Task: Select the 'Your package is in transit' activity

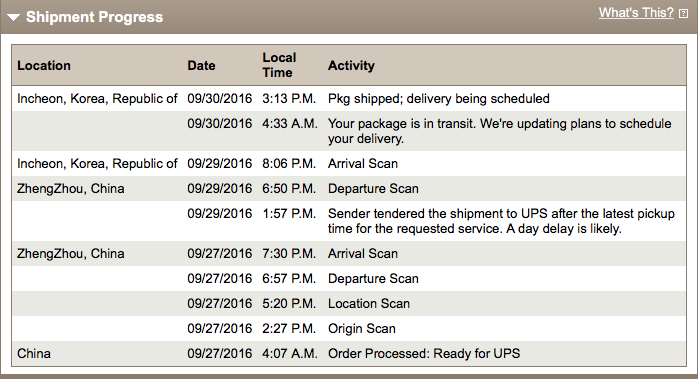Action: point(500,131)
